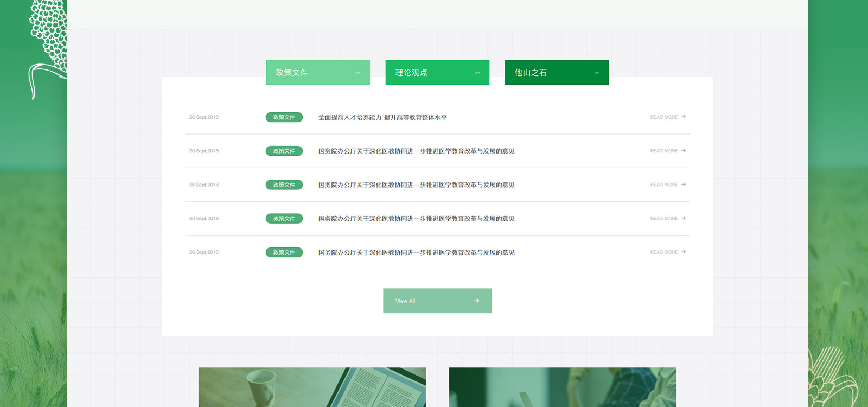This screenshot has height=407, width=868.
Task: Open the coffee cup and book thumbnail
Action: tap(312, 387)
